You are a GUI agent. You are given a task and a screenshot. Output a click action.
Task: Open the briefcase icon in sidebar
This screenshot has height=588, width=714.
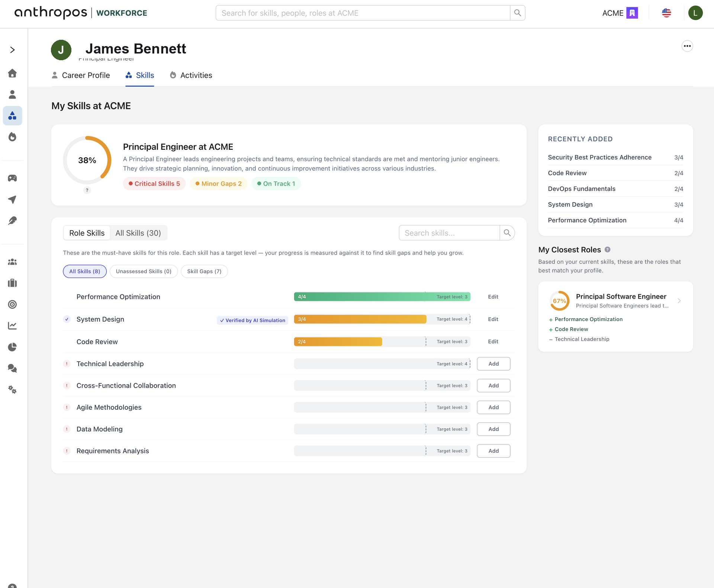[12, 283]
